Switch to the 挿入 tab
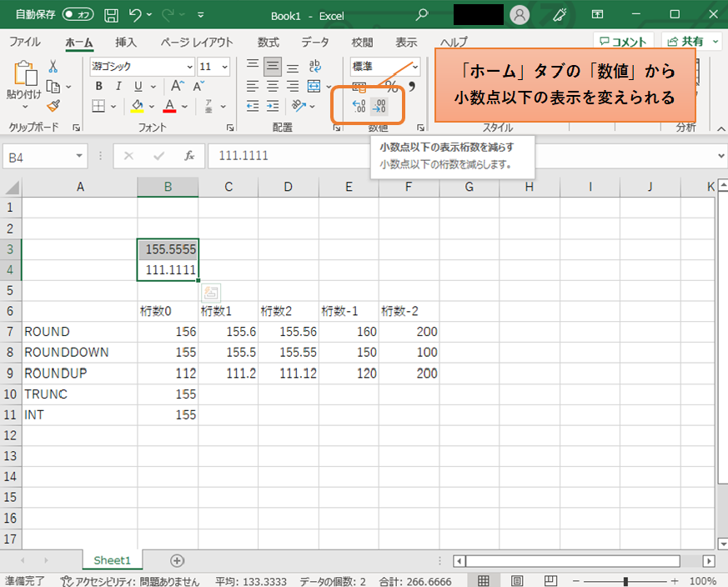Image resolution: width=728 pixels, height=587 pixels. [126, 43]
